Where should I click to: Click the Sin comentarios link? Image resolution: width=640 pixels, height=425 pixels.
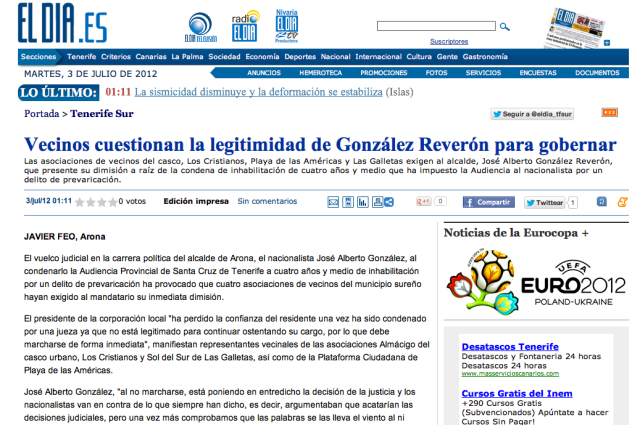point(267,202)
